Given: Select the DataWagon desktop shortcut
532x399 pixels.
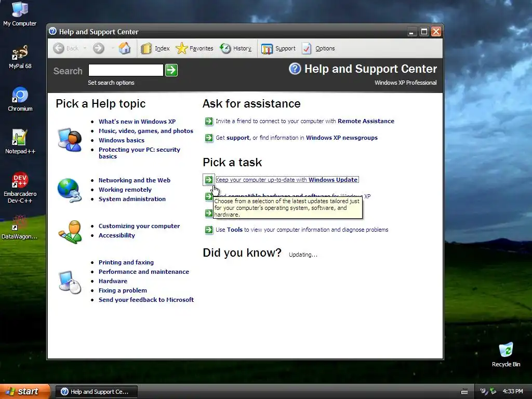Looking at the screenshot, I should point(20,227).
